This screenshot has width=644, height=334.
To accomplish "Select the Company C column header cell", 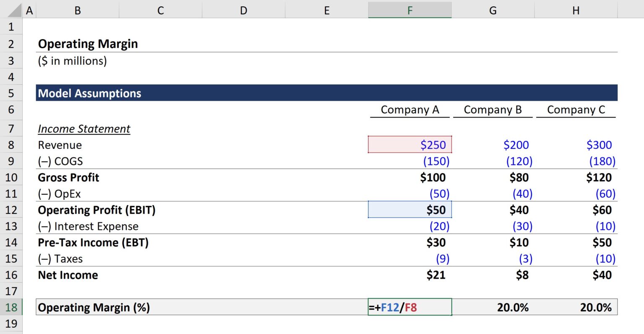I will pyautogui.click(x=576, y=110).
